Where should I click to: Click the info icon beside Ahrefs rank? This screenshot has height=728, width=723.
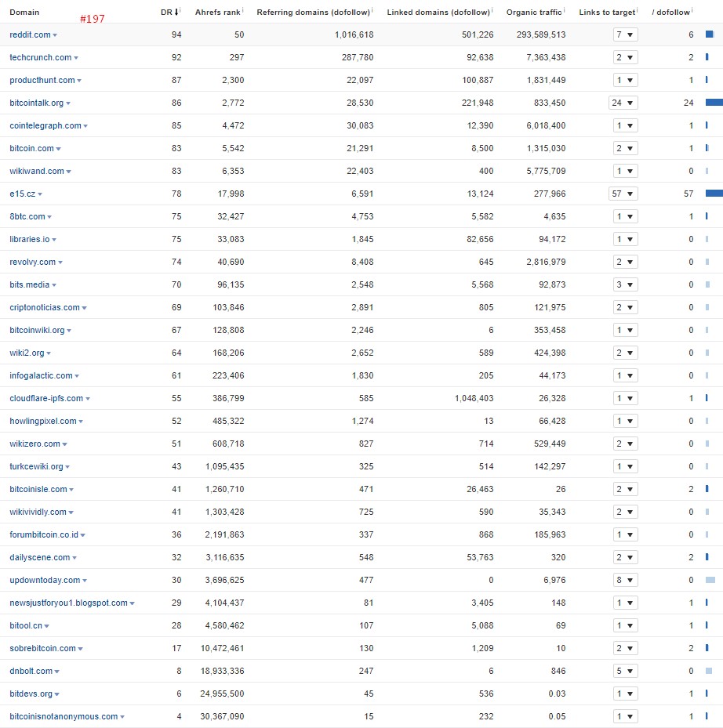coord(242,9)
